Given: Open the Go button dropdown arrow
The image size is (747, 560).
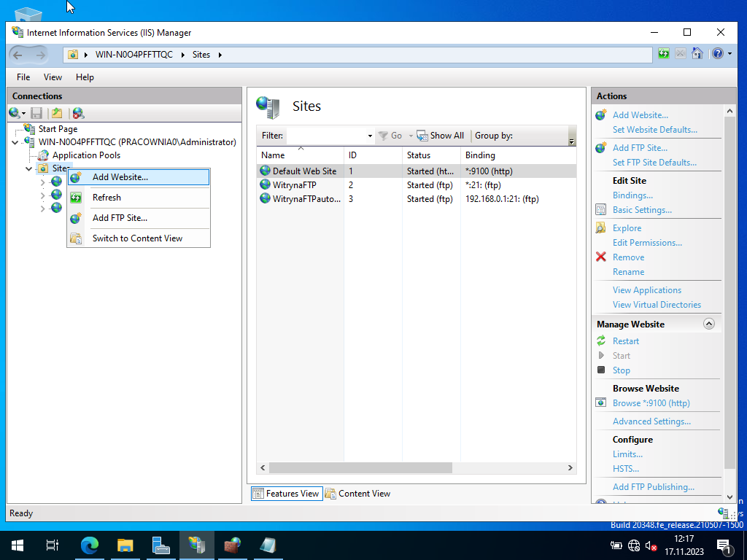Looking at the screenshot, I should [x=411, y=136].
